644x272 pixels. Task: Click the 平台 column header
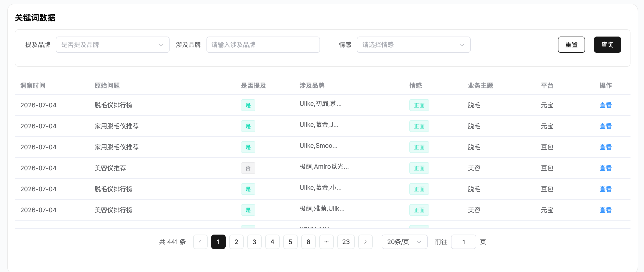point(547,86)
